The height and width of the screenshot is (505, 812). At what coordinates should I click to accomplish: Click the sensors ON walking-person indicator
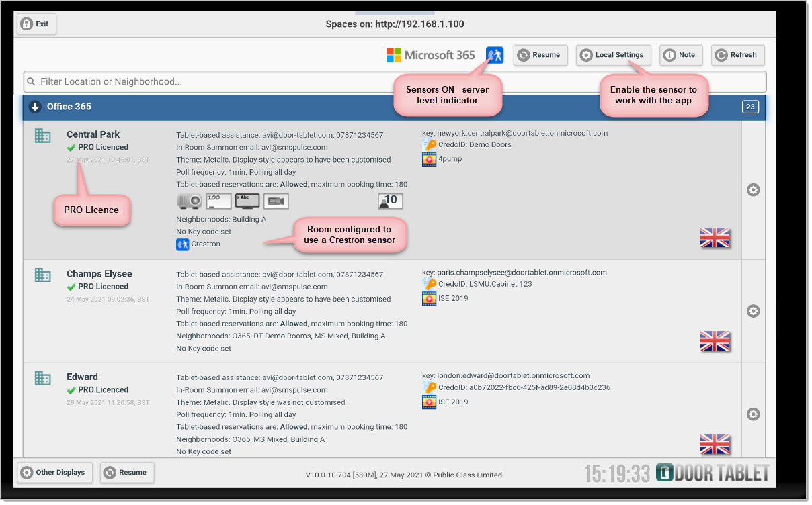click(495, 55)
